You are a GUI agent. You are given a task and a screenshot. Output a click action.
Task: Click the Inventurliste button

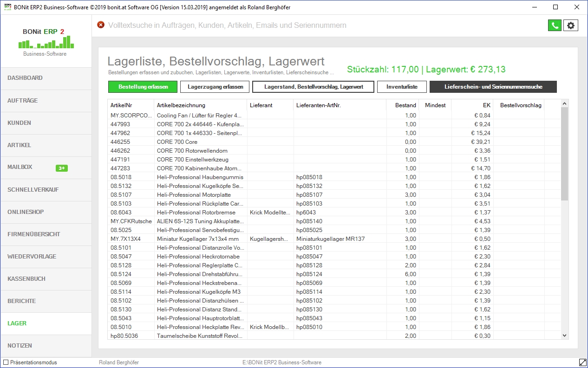(402, 87)
